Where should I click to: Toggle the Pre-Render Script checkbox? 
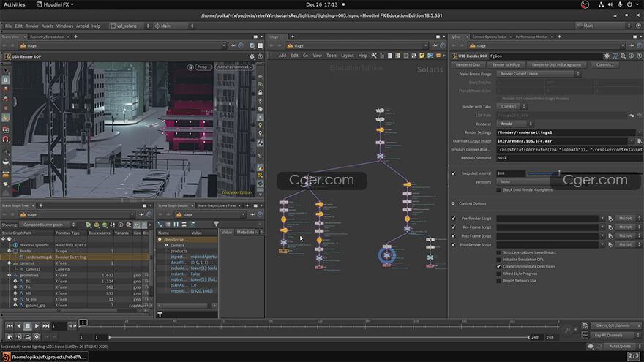(x=454, y=219)
